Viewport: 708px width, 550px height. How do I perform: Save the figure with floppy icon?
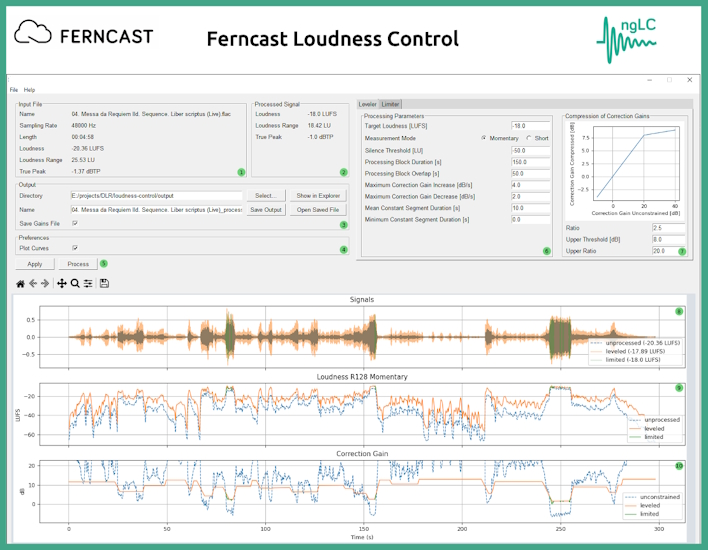pyautogui.click(x=104, y=284)
